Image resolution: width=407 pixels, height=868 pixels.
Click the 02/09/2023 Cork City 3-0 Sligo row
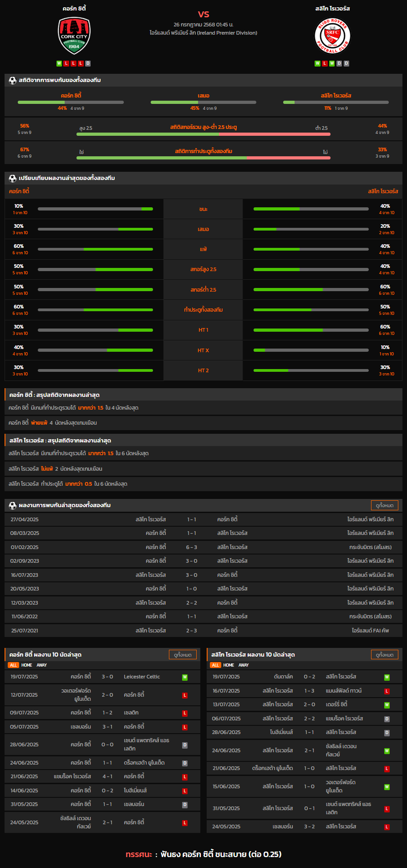point(203,561)
